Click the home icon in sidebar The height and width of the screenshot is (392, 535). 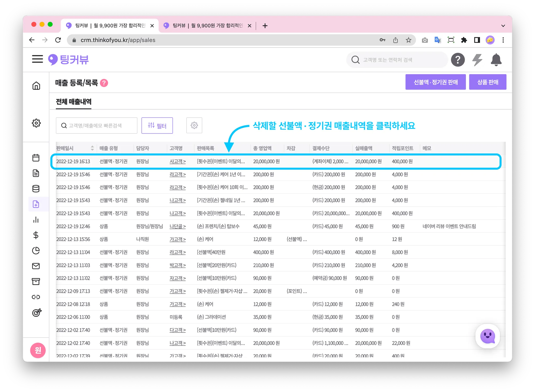pyautogui.click(x=36, y=86)
